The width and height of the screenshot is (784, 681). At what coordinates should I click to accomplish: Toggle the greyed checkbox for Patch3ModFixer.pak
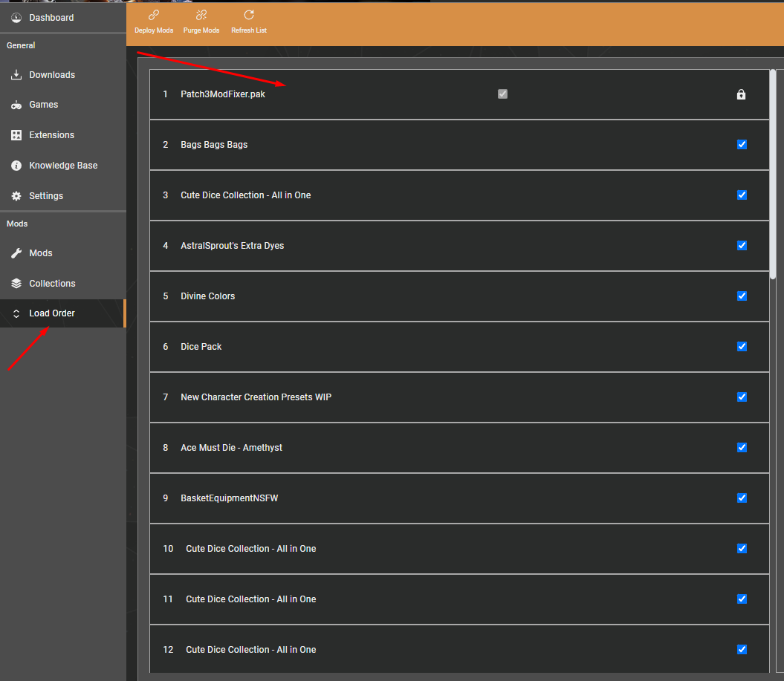coord(502,94)
